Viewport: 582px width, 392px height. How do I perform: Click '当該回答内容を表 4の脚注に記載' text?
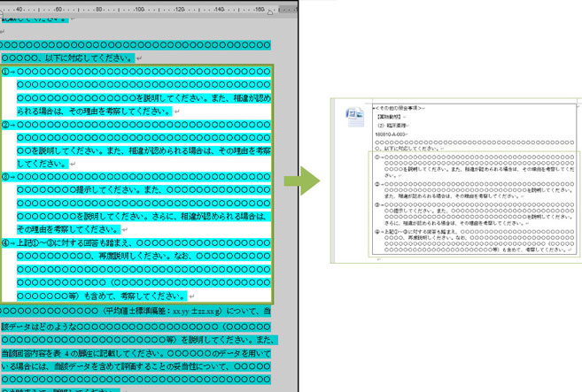click(71, 351)
